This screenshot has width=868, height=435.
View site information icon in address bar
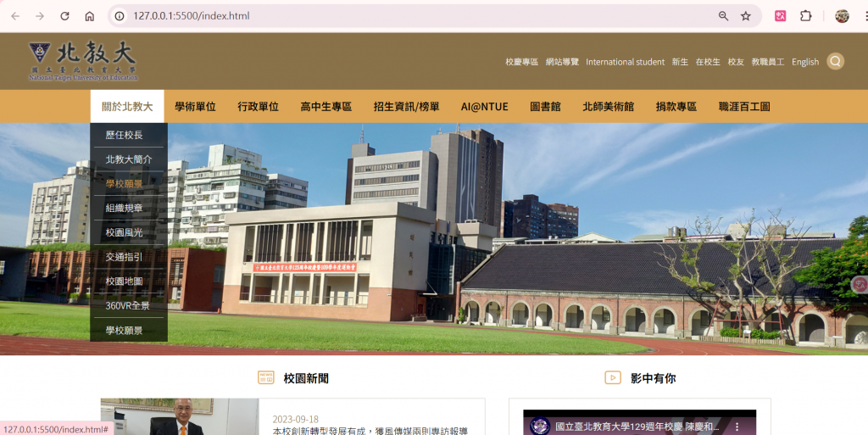click(120, 16)
